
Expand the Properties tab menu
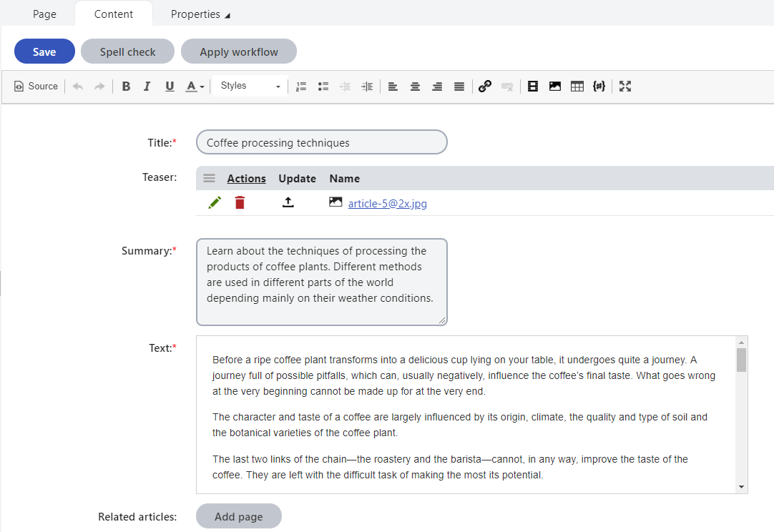click(x=200, y=14)
